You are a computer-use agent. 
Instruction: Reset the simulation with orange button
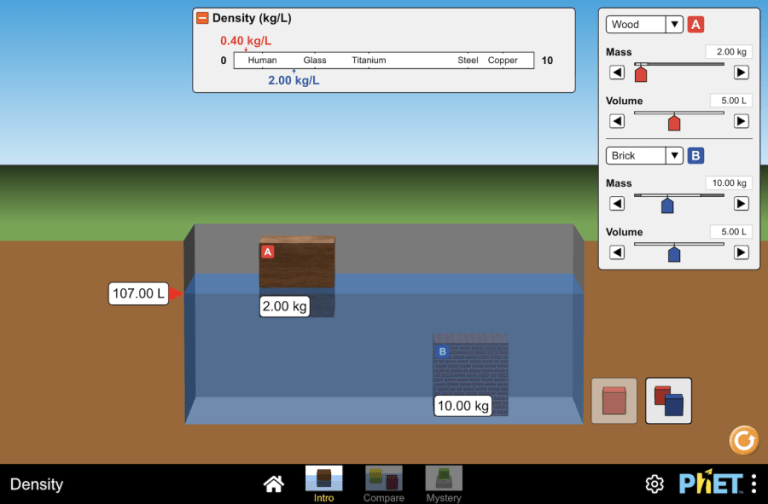(x=744, y=440)
